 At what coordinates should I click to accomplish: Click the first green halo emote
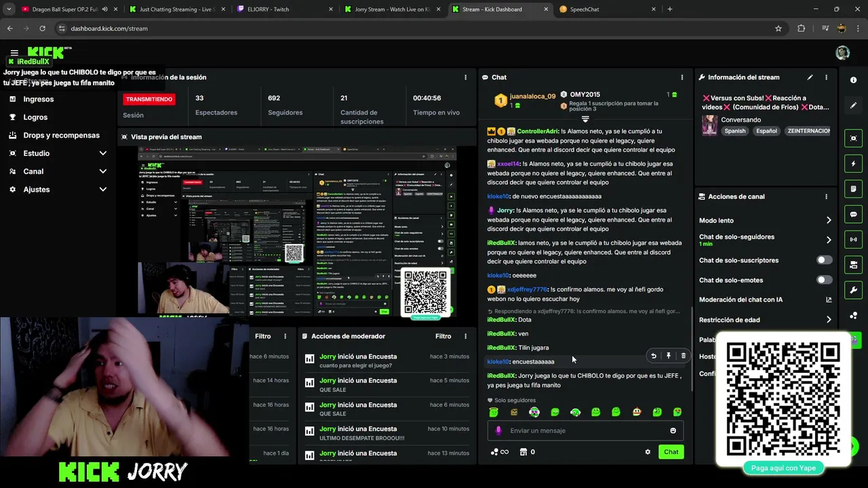click(494, 412)
